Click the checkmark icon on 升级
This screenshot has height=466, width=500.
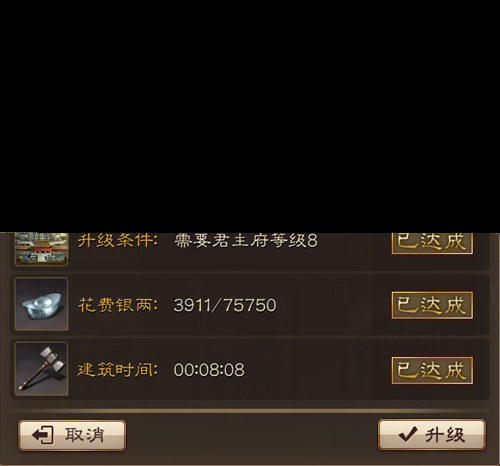407,434
